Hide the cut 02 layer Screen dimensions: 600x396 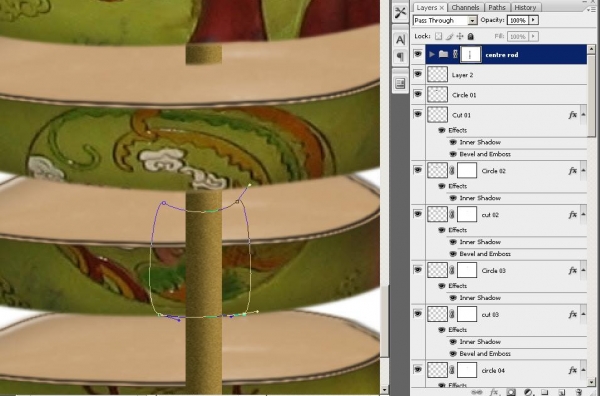coord(418,213)
